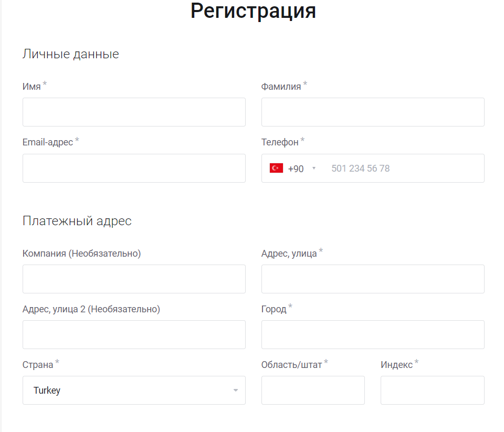Screen dimensions: 504x432
Task: Click the Адрес, улица input field
Action: pyautogui.click(x=373, y=279)
